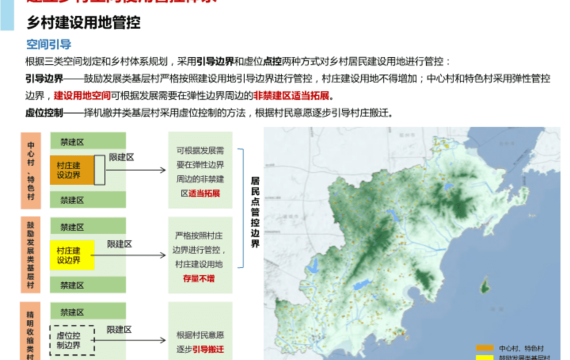Click the bold 虚位控制 paragraph heading

(x=44, y=113)
